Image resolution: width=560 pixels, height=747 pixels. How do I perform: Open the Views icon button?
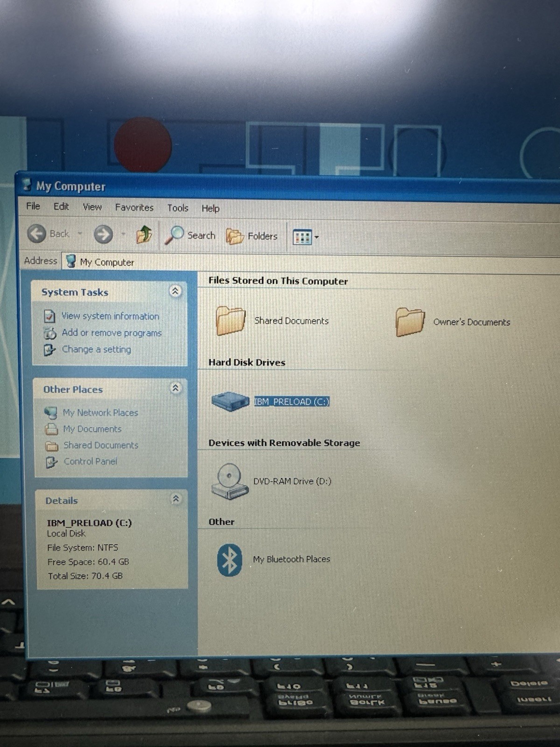(x=302, y=237)
